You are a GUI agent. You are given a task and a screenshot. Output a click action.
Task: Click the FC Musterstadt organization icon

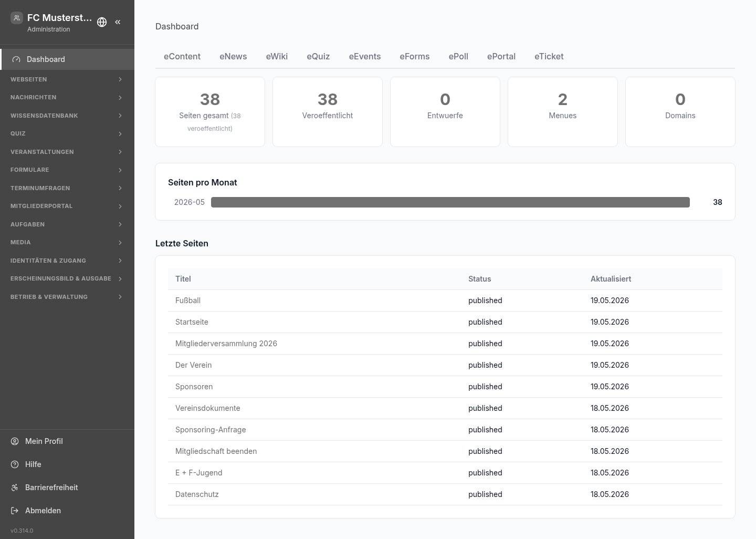point(17,18)
